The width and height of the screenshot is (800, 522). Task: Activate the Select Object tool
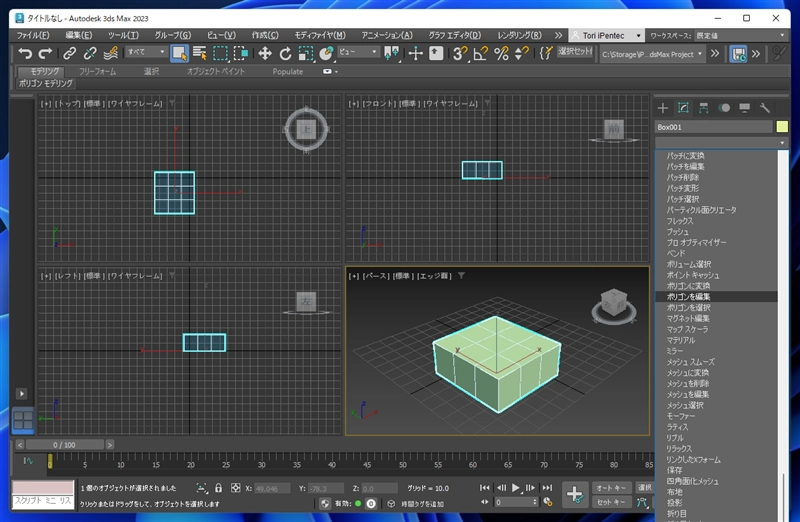tap(179, 53)
